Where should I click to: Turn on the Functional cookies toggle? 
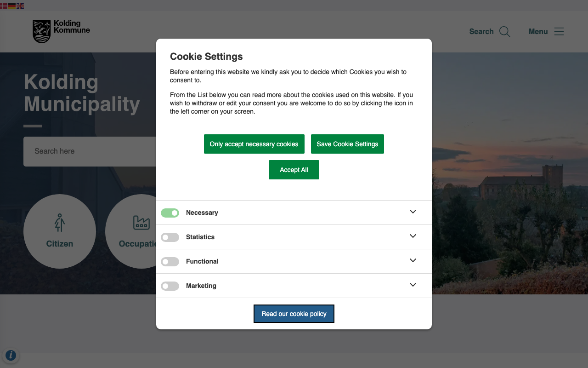[170, 262]
